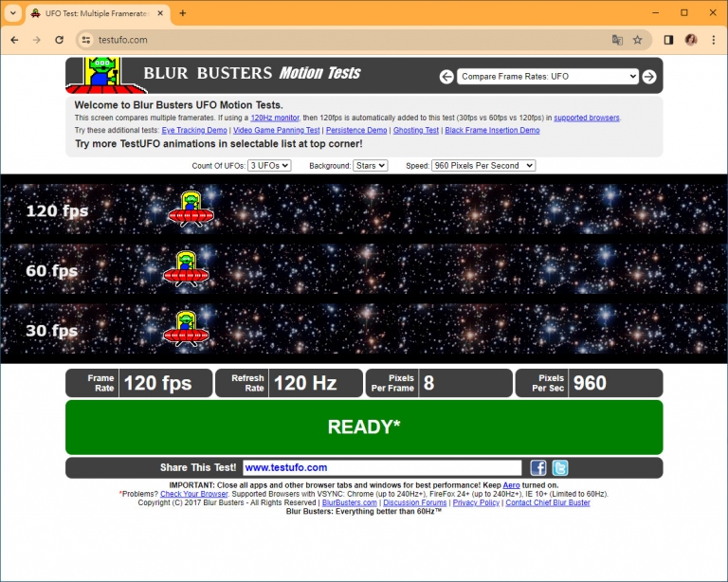
Task: Open Contact Chief Blur Buster link
Action: [x=548, y=503]
